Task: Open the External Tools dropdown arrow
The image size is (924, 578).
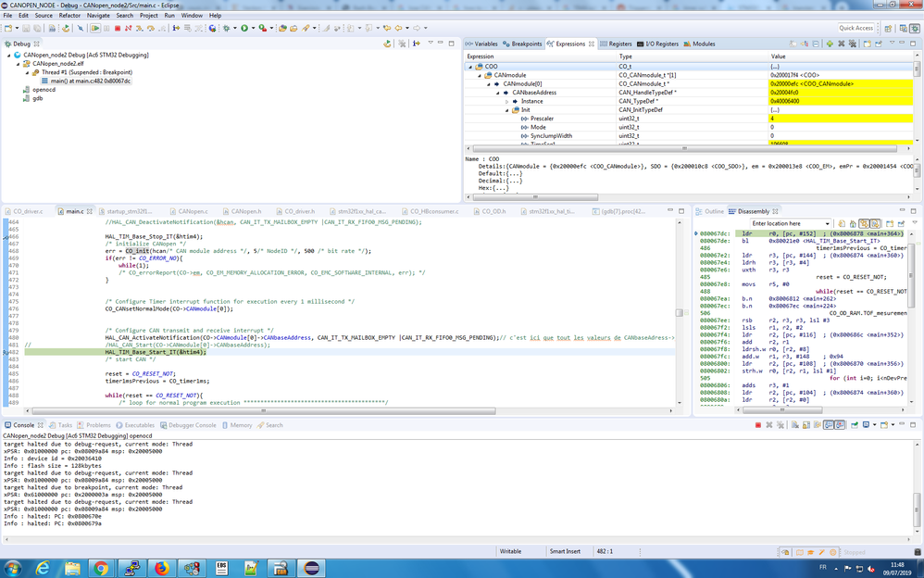Action: coord(271,29)
